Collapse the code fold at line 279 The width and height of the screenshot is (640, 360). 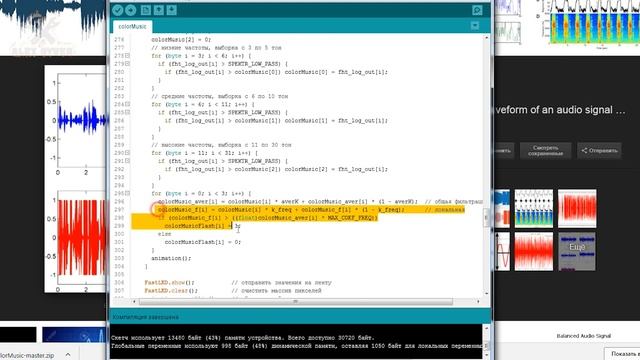click(x=128, y=64)
